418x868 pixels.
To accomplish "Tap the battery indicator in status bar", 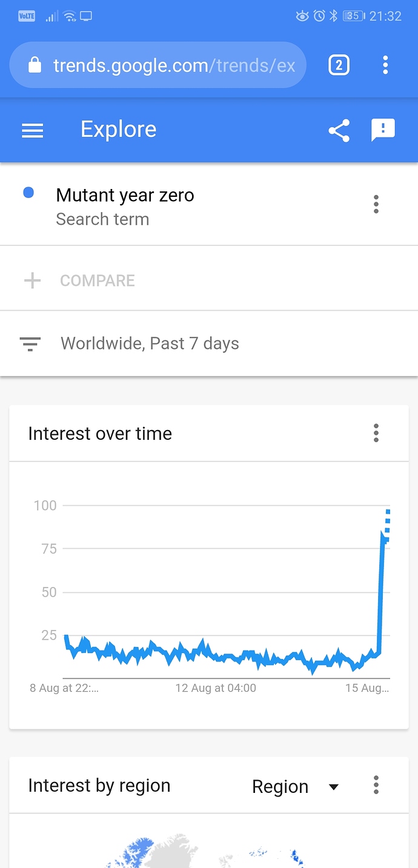I will tap(354, 16).
